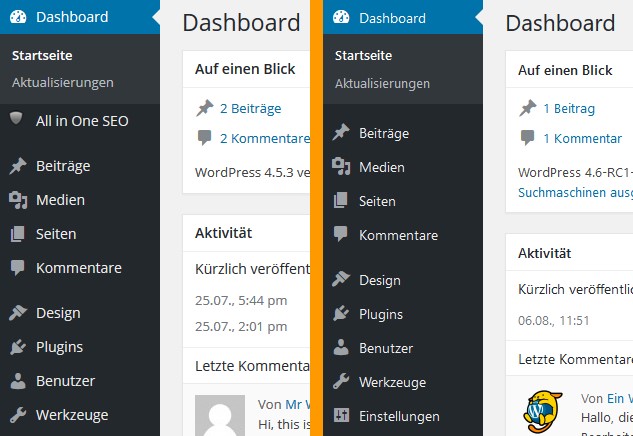Image resolution: width=633 pixels, height=436 pixels.
Task: Click the Beiträge pin icon below All in One SEO
Action: 17,166
